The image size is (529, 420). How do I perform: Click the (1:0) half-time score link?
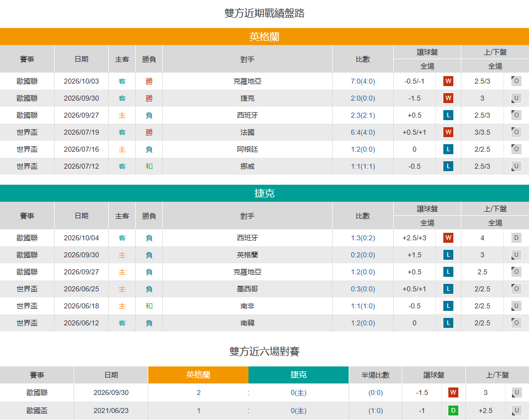pos(376,410)
